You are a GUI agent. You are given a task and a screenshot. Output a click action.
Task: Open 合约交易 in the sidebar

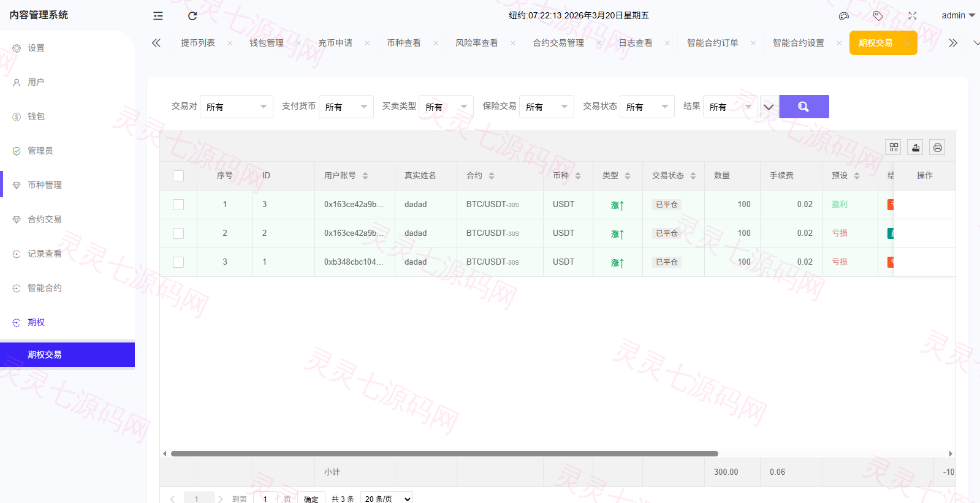pos(67,219)
